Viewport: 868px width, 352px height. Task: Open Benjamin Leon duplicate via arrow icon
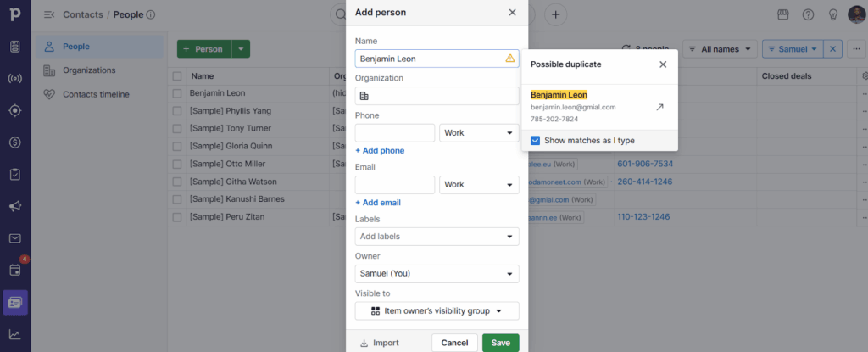(659, 108)
